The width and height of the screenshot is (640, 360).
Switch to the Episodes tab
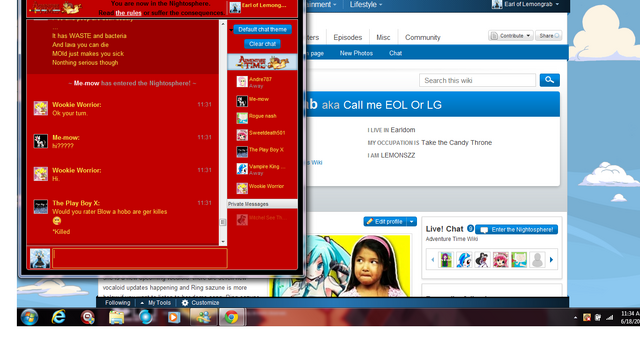347,37
